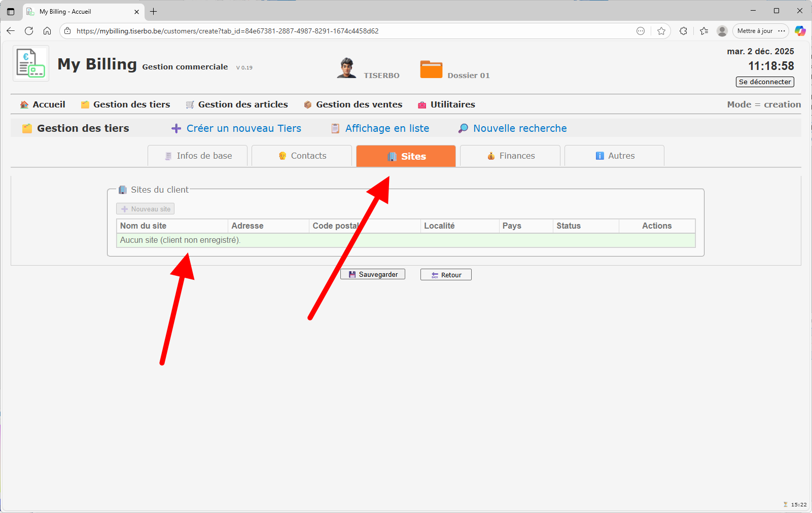Click the browser refresh icon

[x=29, y=31]
